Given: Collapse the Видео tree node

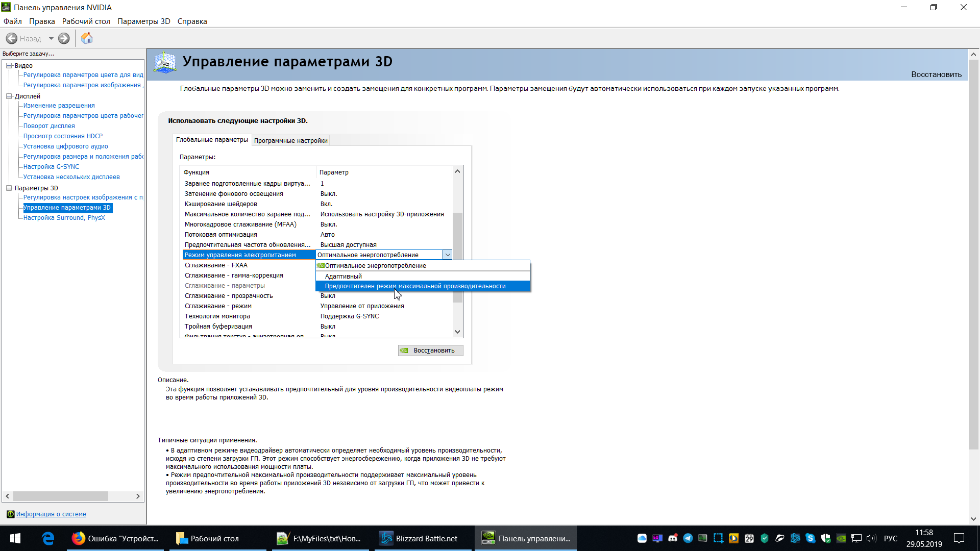Looking at the screenshot, I should 9,65.
